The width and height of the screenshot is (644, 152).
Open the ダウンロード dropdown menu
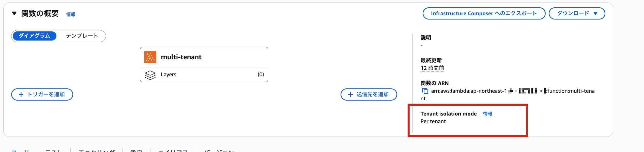[577, 13]
